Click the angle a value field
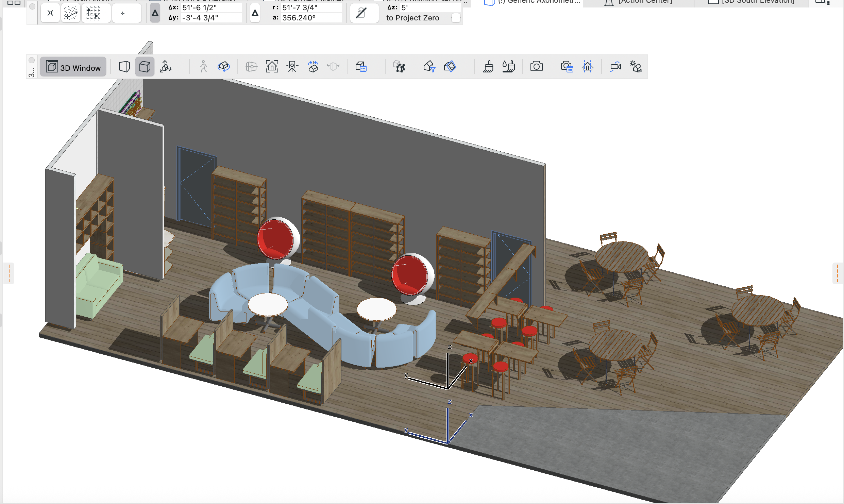 coord(311,18)
